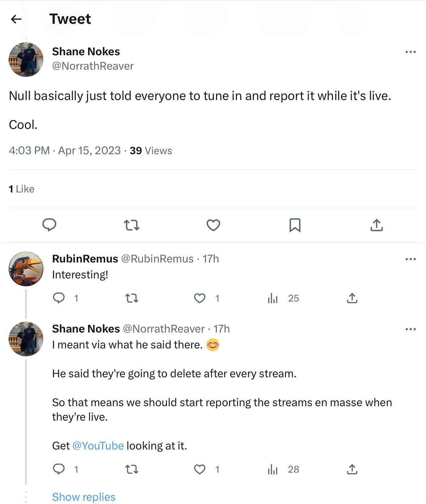426x504 pixels.
Task: View who liked via 1 Like
Action: click(x=22, y=189)
